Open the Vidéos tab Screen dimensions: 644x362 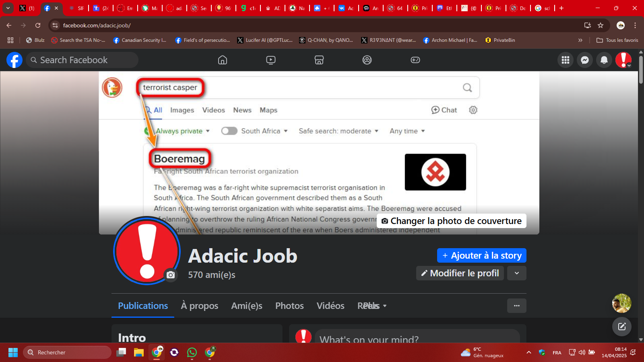tap(330, 306)
